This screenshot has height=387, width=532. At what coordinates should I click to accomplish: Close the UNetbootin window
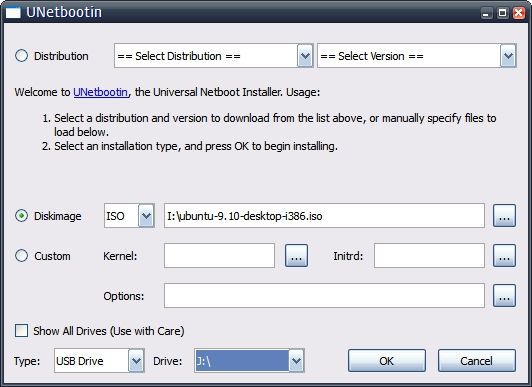(519, 13)
